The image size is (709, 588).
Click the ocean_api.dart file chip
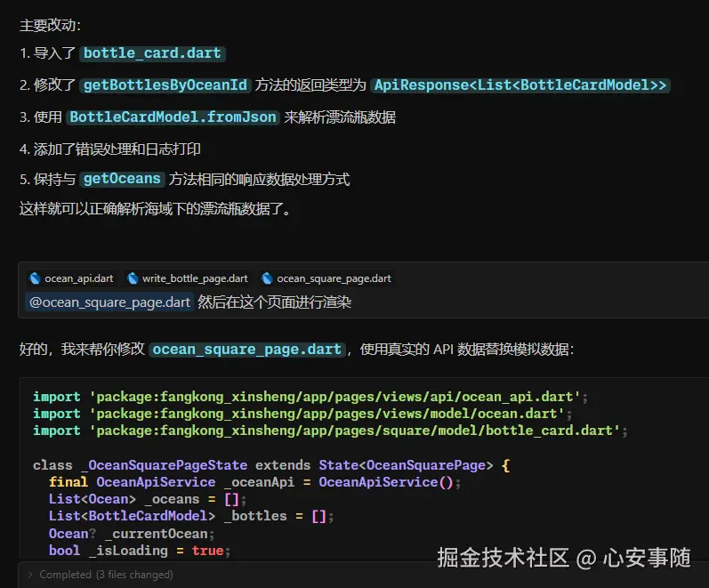pyautogui.click(x=71, y=278)
